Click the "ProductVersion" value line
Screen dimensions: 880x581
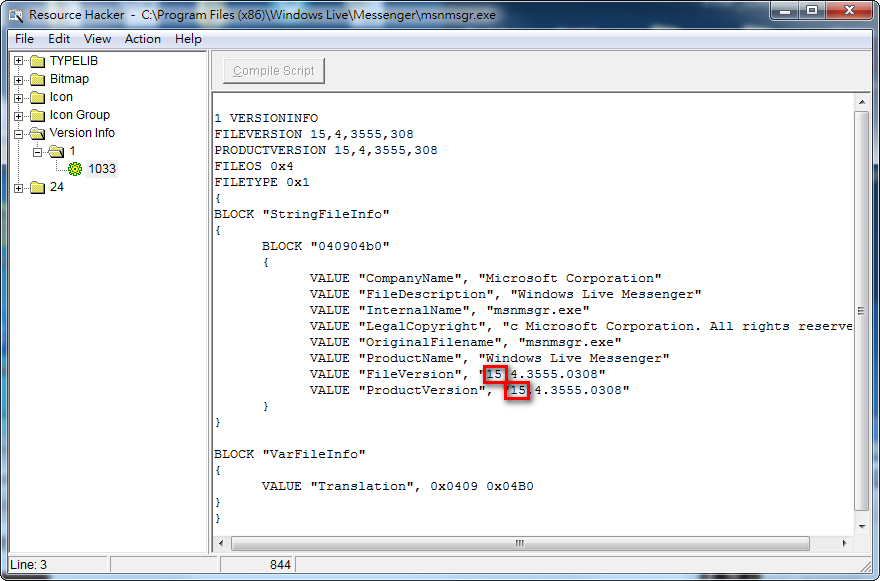click(469, 390)
